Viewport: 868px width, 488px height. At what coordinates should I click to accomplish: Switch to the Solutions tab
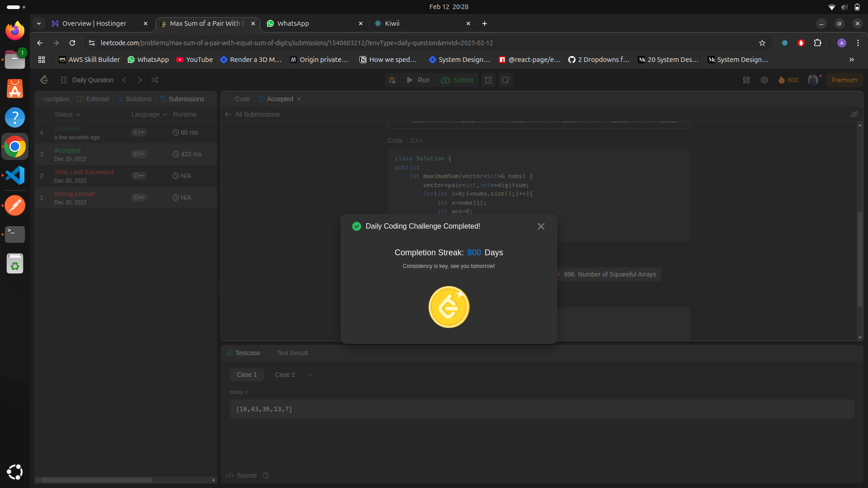coord(134,99)
